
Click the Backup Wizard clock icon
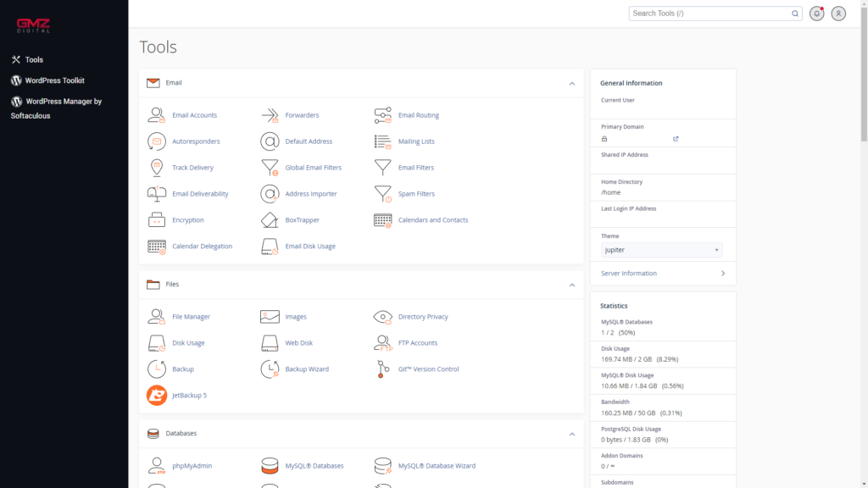point(270,369)
